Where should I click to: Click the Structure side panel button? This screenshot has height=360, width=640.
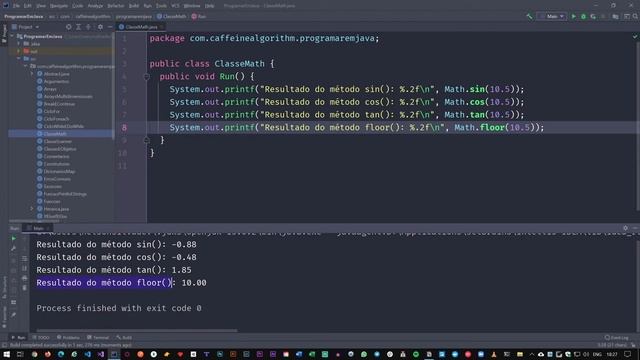pyautogui.click(x=4, y=287)
